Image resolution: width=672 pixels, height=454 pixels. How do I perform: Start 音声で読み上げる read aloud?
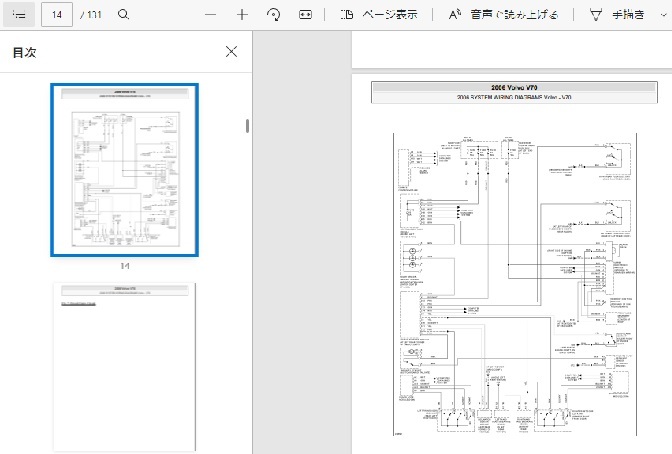click(x=503, y=15)
